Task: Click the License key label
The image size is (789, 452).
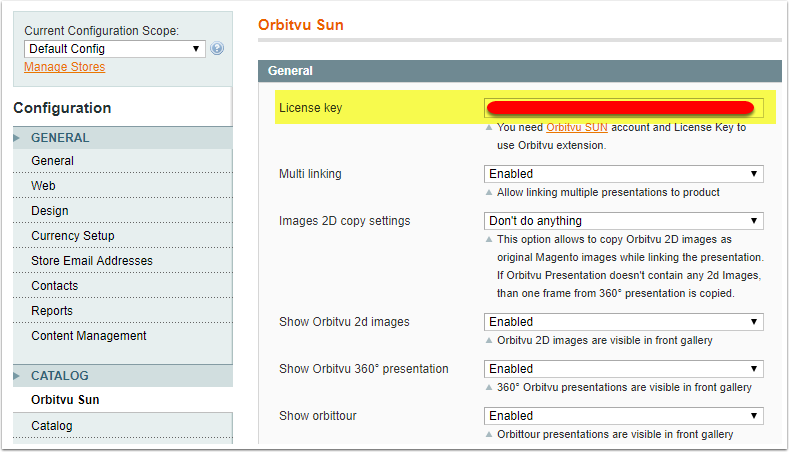Action: (310, 108)
